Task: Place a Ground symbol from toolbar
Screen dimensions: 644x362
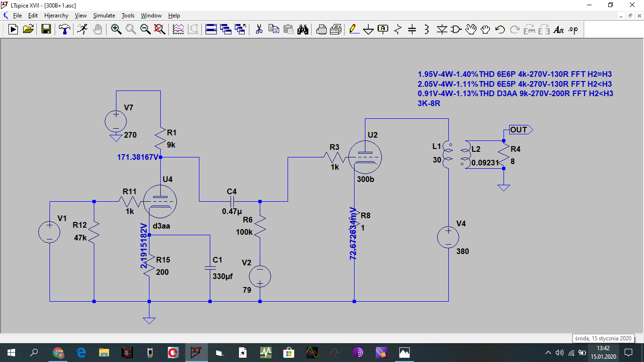Action: pos(369,30)
